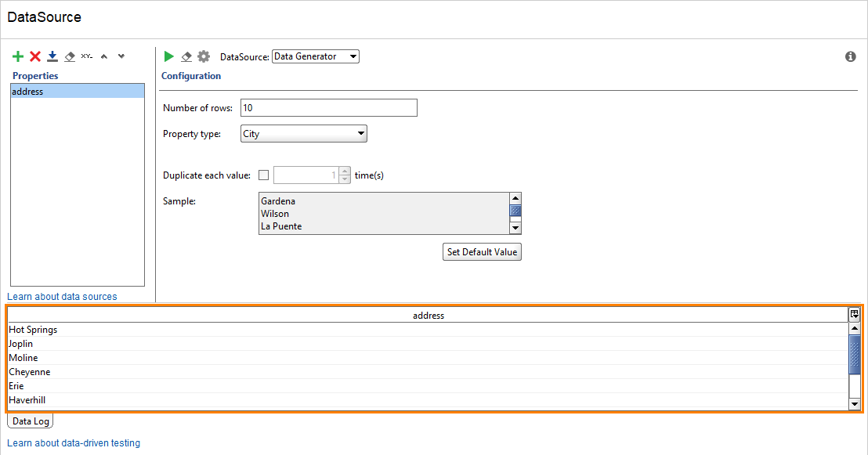Screen dimensions: 868x455
Task: Click the Number of rows field
Action: click(x=329, y=108)
